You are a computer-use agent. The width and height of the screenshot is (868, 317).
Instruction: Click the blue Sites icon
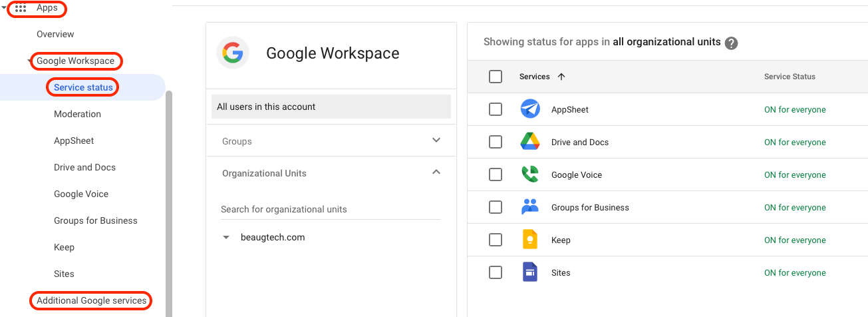[530, 272]
